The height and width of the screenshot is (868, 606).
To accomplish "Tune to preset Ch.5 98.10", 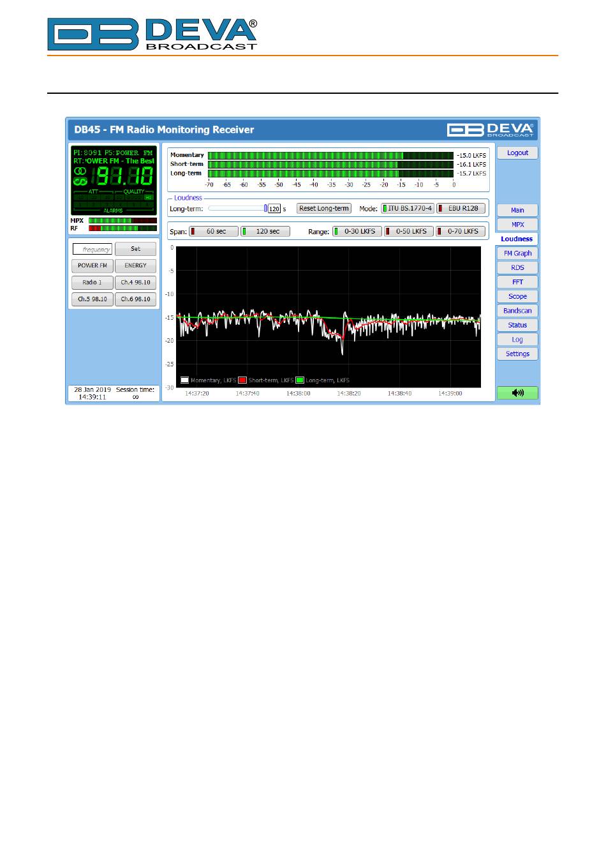I will [92, 299].
